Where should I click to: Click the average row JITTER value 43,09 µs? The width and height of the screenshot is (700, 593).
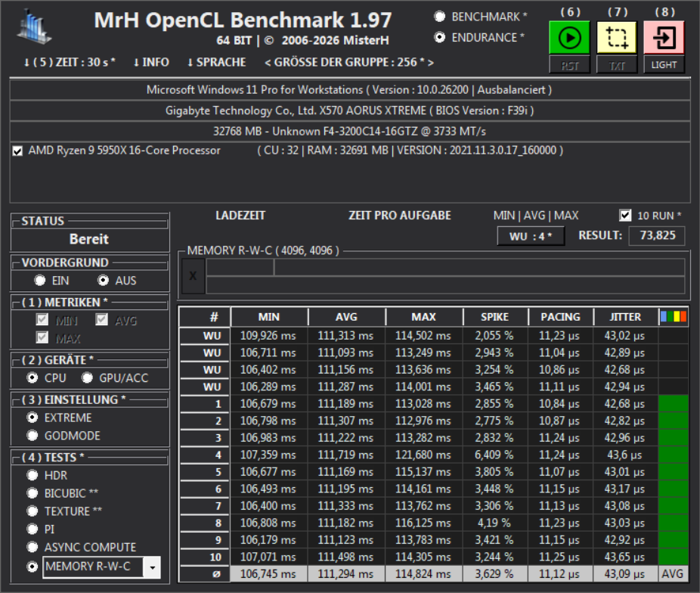click(624, 574)
